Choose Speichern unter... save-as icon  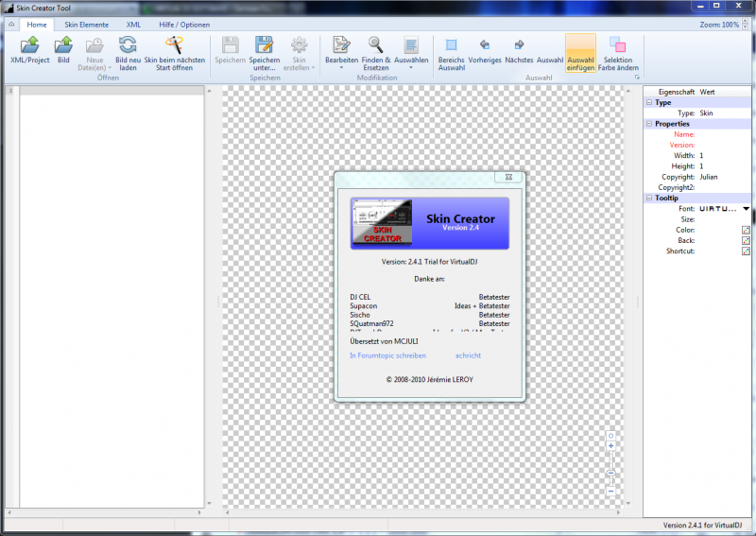(265, 45)
